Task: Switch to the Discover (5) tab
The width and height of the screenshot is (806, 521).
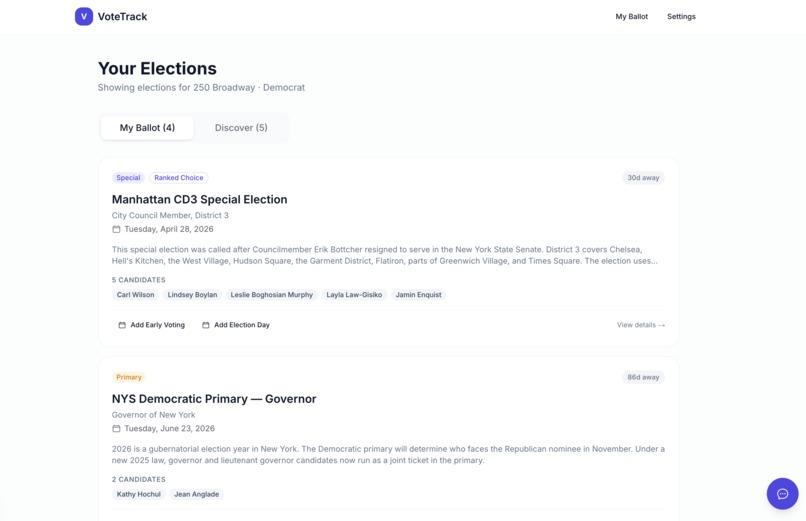Action: pos(241,128)
